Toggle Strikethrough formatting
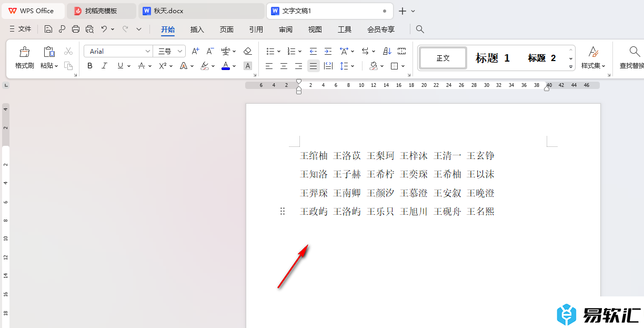This screenshot has height=328, width=644. (142, 66)
